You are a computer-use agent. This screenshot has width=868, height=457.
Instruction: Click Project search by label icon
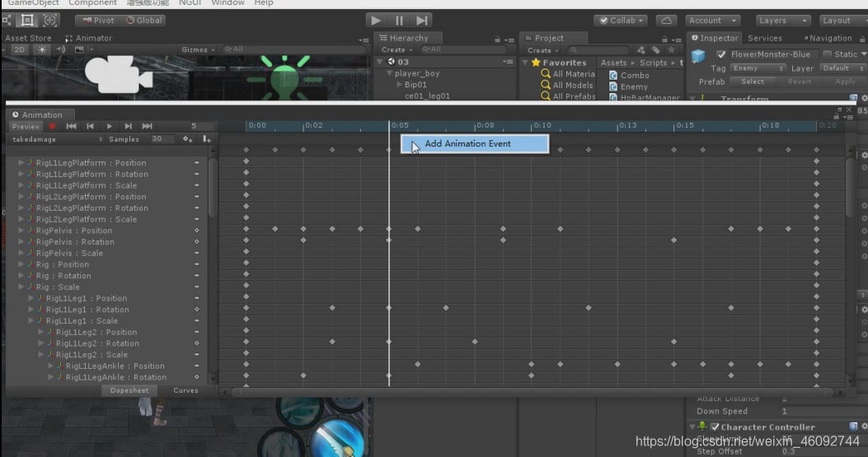click(656, 50)
